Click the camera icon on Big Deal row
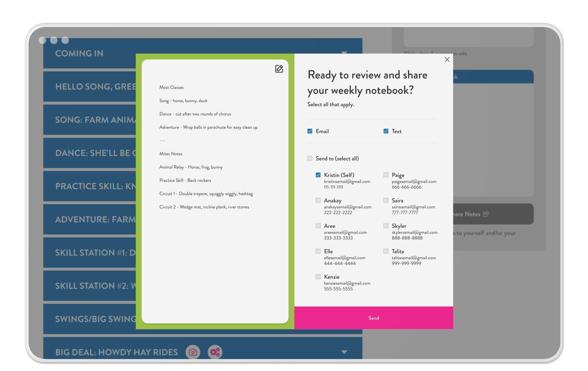 coord(193,352)
